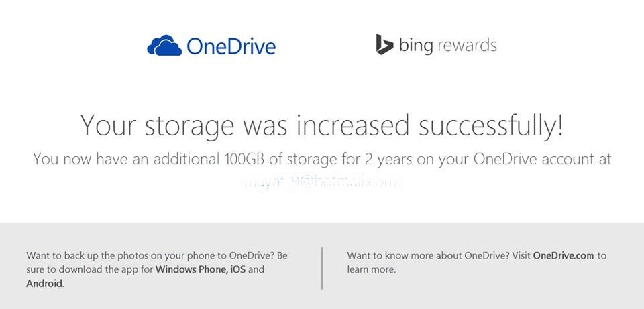Screen dimensions: 644x309
Task: Click the vertical divider line in the footer
Action: coord(322,268)
